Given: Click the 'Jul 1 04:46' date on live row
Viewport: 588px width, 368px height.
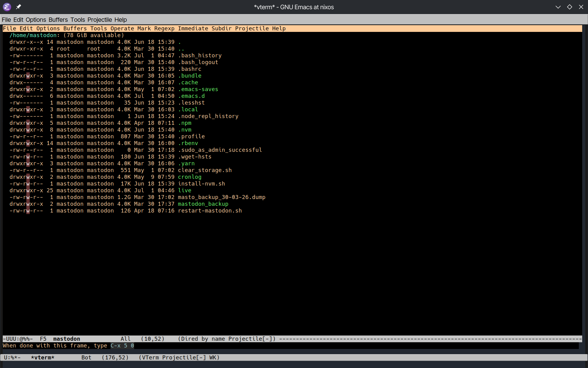Looking at the screenshot, I should [154, 190].
